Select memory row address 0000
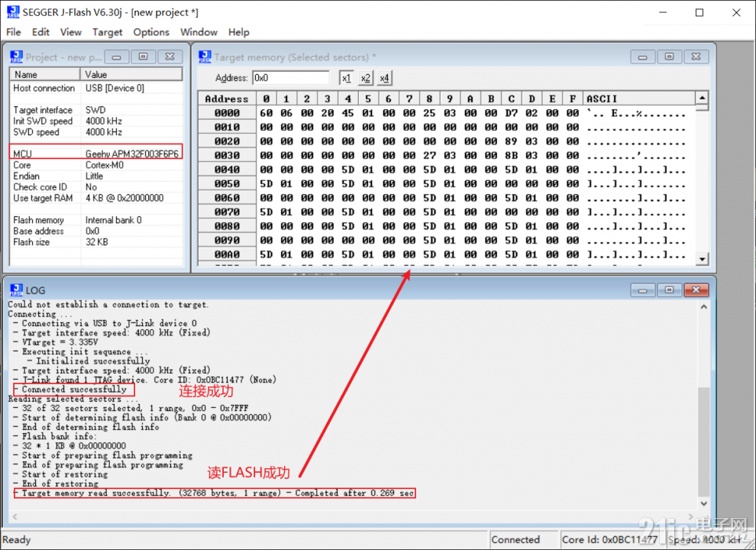 click(x=227, y=113)
